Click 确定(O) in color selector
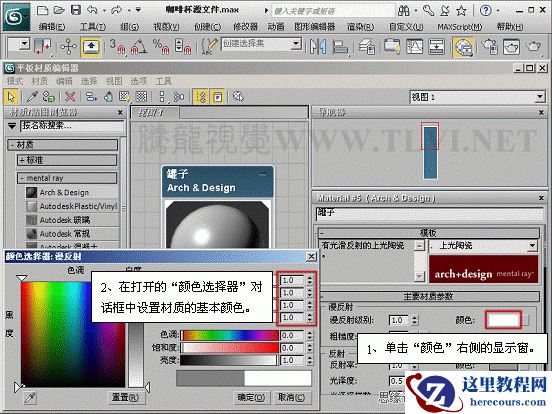This screenshot has width=552, height=414. pos(251,397)
